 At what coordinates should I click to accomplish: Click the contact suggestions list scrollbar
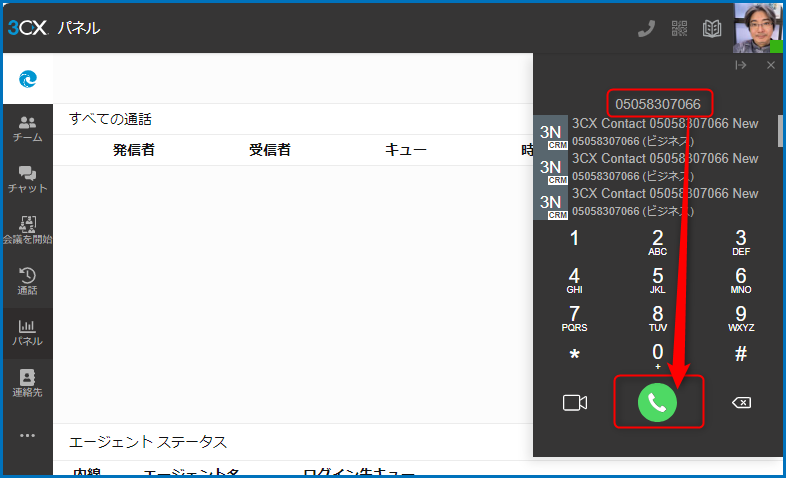(x=779, y=130)
